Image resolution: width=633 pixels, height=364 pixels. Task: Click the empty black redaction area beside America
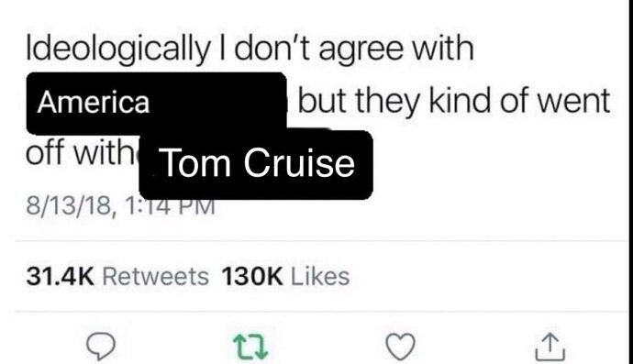[x=218, y=102]
